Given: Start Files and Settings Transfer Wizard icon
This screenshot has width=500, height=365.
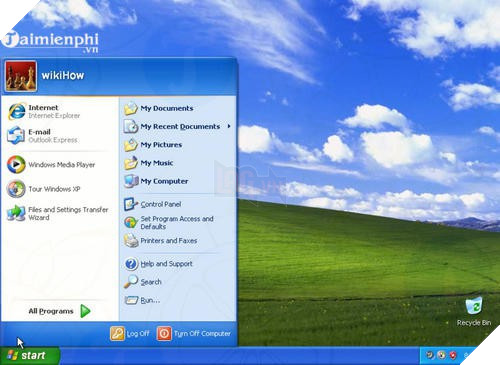Looking at the screenshot, I should point(16,213).
